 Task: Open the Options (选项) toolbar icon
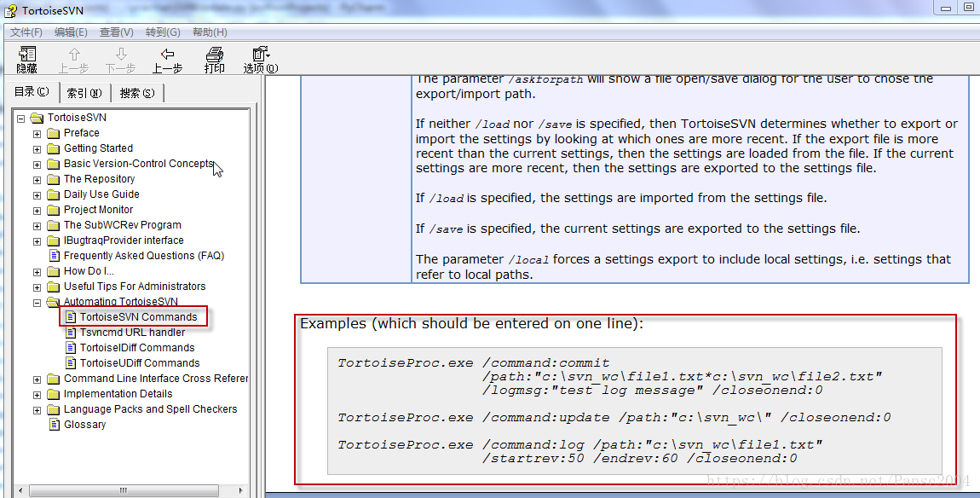261,54
